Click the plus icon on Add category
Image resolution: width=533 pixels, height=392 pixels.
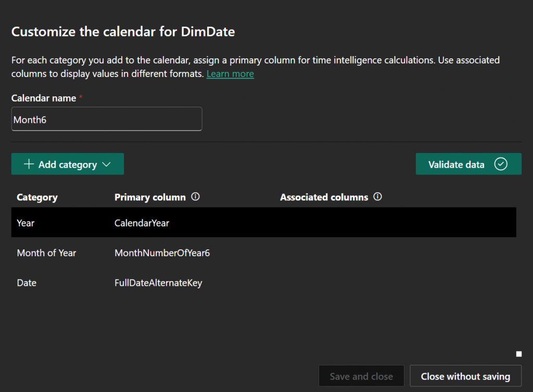29,165
